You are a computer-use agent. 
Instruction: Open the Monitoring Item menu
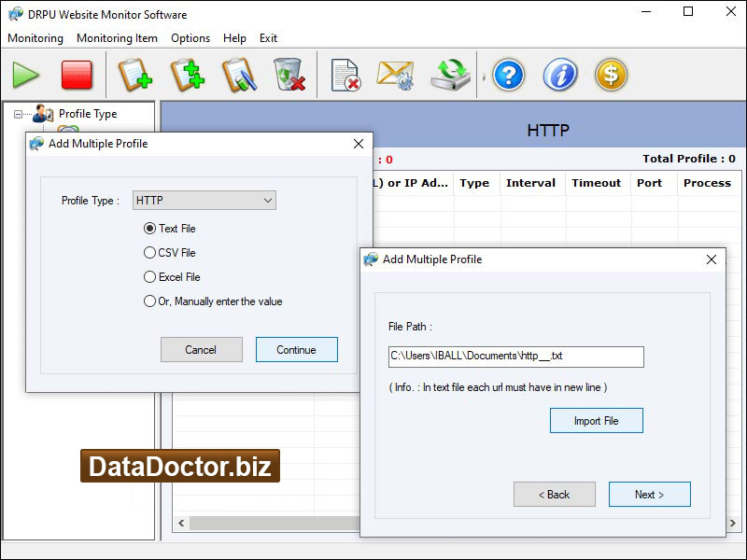(x=118, y=38)
